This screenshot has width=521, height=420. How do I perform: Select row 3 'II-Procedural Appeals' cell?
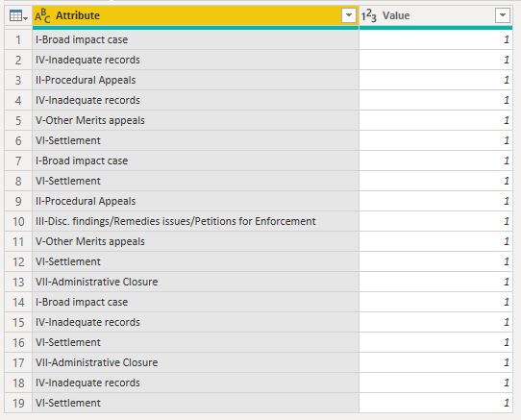click(x=196, y=80)
